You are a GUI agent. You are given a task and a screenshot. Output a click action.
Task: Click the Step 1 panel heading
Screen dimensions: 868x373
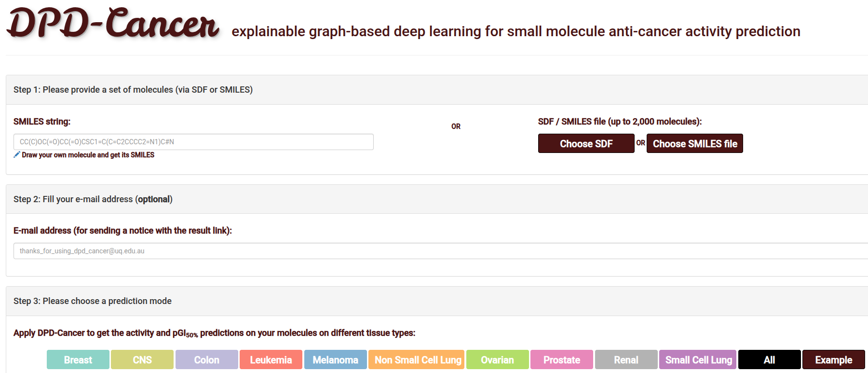pos(133,90)
